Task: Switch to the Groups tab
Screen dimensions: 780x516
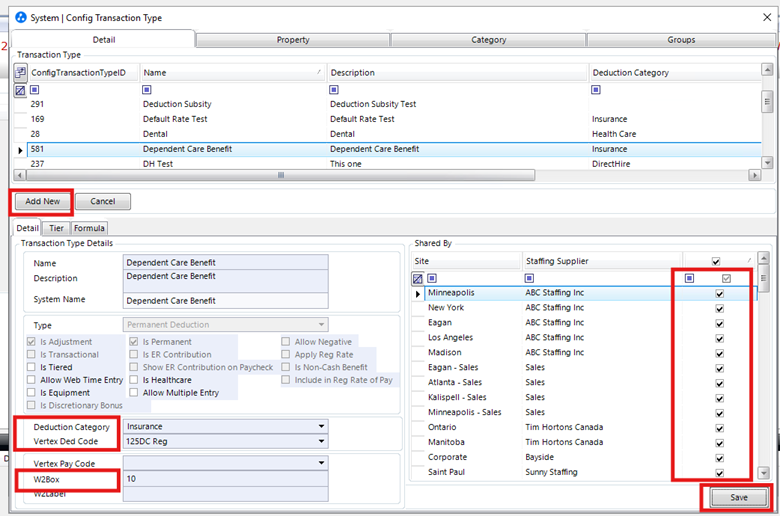Action: tap(681, 40)
